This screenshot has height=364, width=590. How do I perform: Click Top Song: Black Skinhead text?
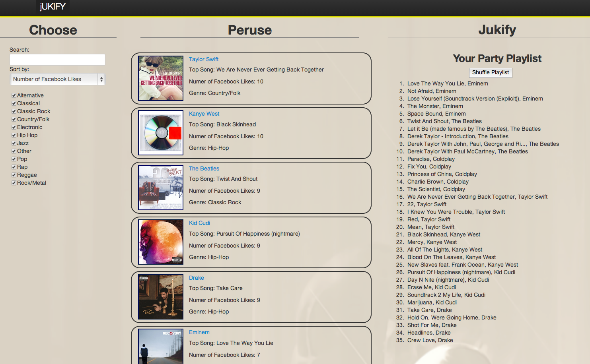click(222, 124)
